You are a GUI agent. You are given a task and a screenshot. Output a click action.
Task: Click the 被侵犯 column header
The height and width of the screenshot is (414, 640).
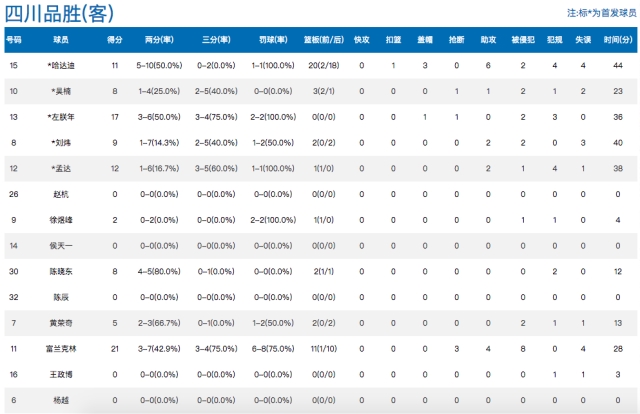click(x=523, y=40)
